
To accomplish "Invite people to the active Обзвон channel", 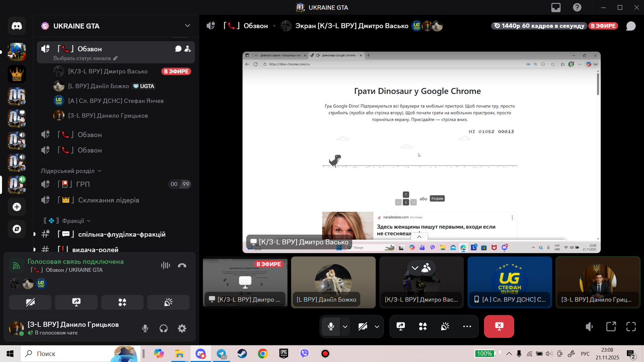I will click(x=188, y=49).
